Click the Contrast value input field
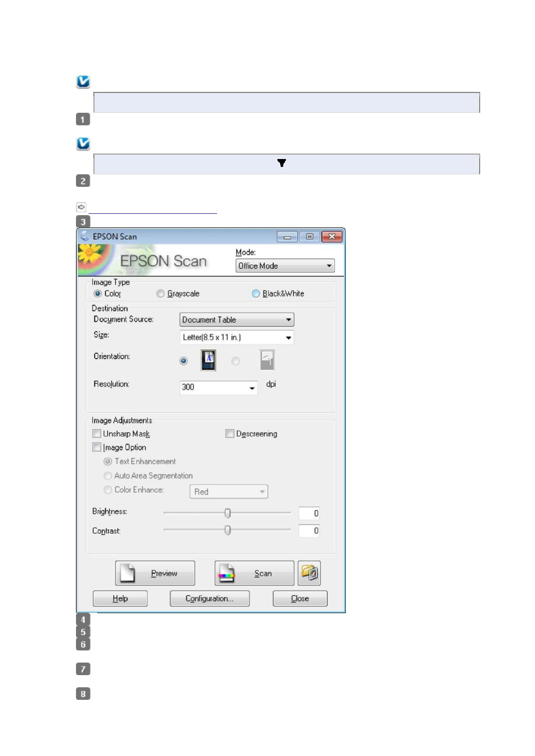 309,531
